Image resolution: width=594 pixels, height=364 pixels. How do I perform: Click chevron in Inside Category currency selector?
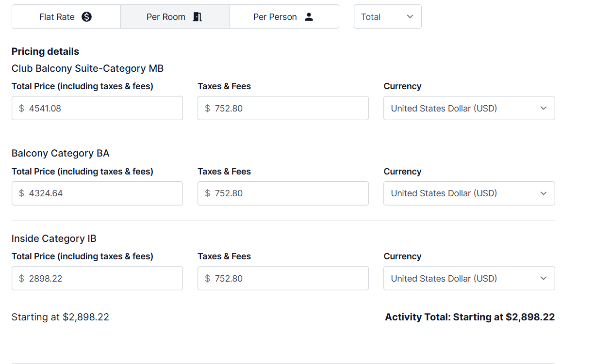point(544,278)
